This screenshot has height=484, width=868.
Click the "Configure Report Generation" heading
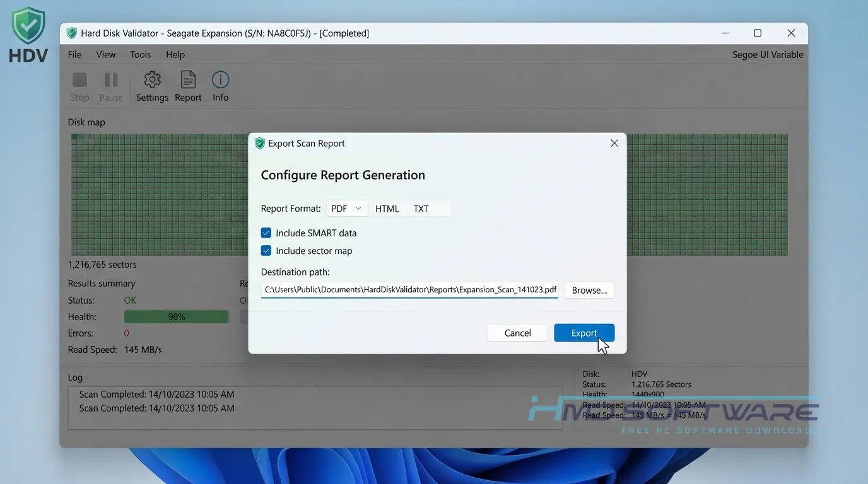click(x=343, y=175)
